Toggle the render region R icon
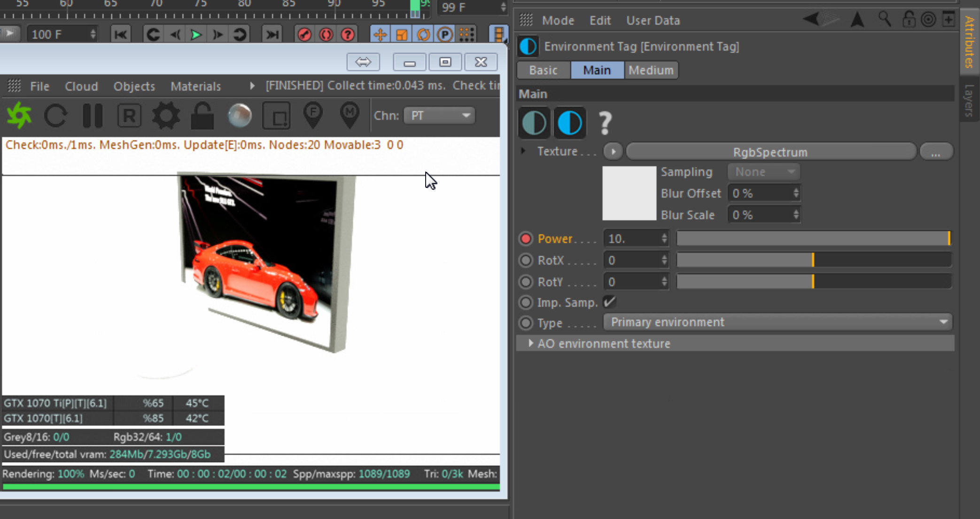 pyautogui.click(x=129, y=116)
